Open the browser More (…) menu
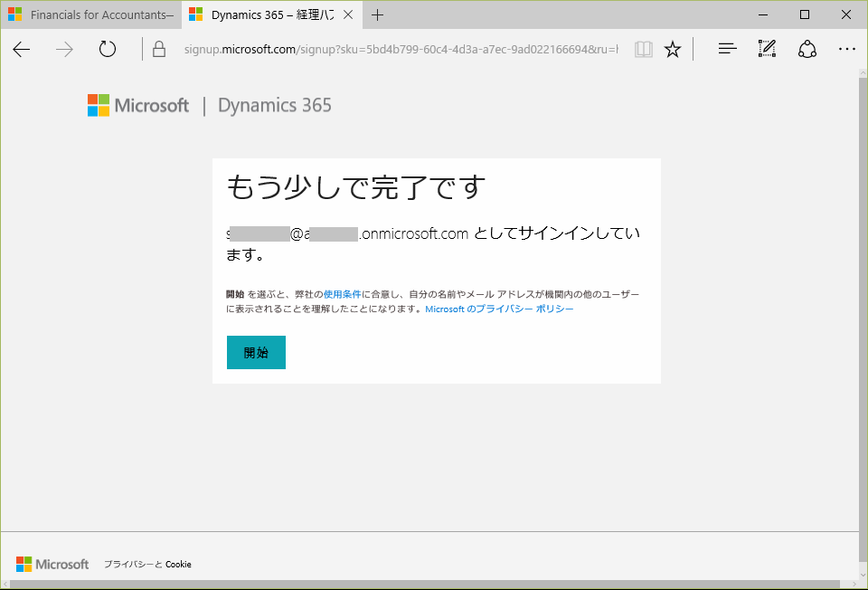The height and width of the screenshot is (590, 868). point(847,49)
